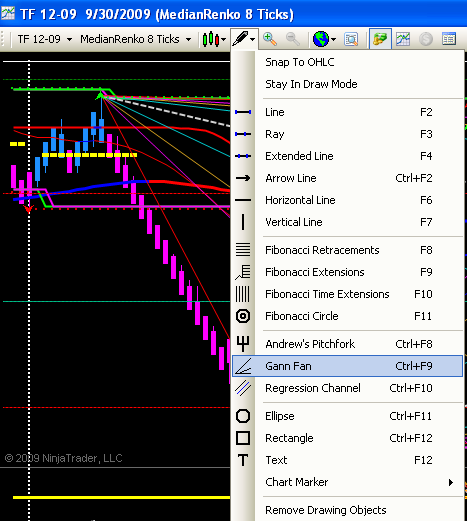Click the zoom in magnifier icon

pos(270,39)
